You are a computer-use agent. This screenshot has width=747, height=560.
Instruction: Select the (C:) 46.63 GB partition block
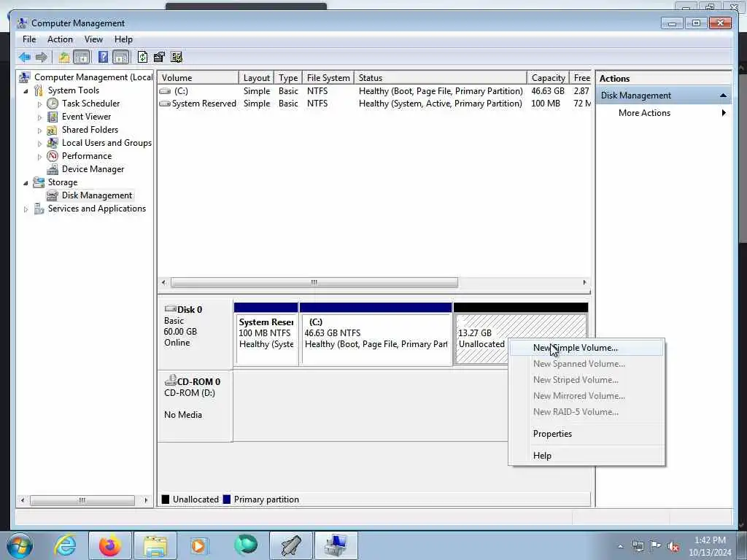[x=376, y=334]
